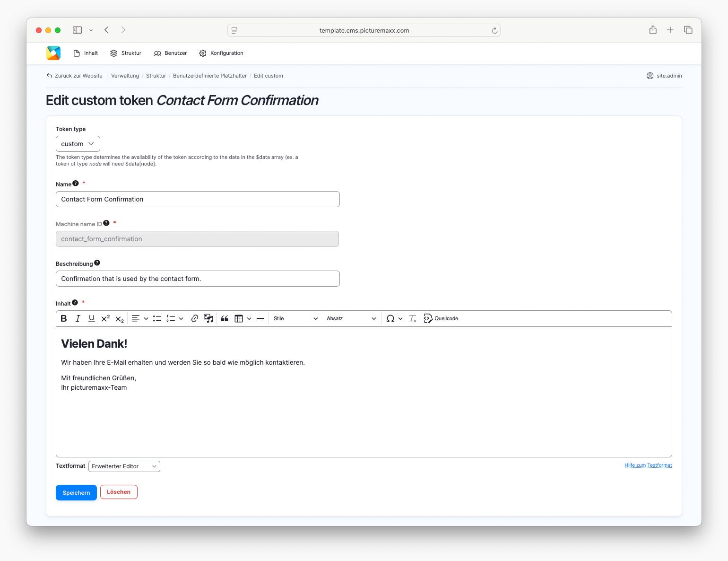728x561 pixels.
Task: Change the Textformat selection
Action: click(124, 466)
